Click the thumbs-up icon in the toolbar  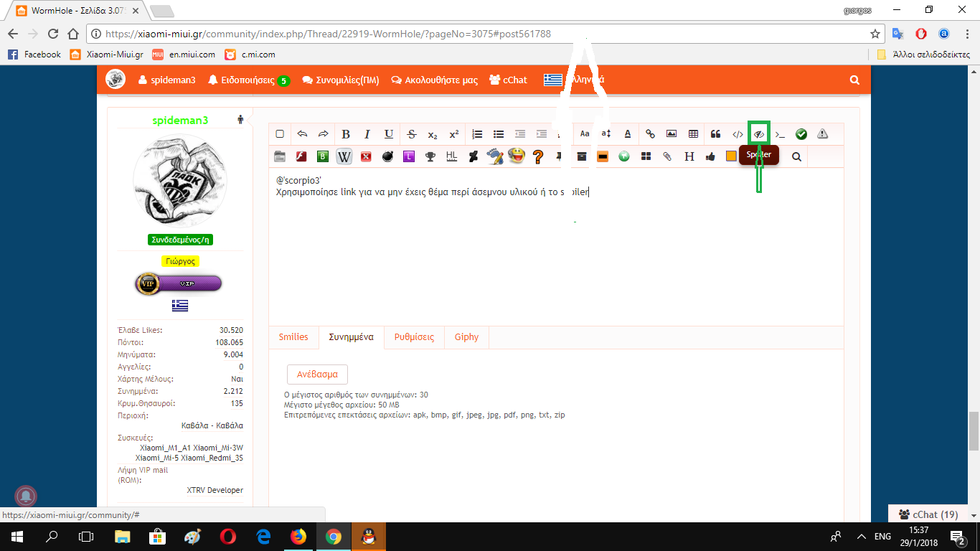coord(710,156)
